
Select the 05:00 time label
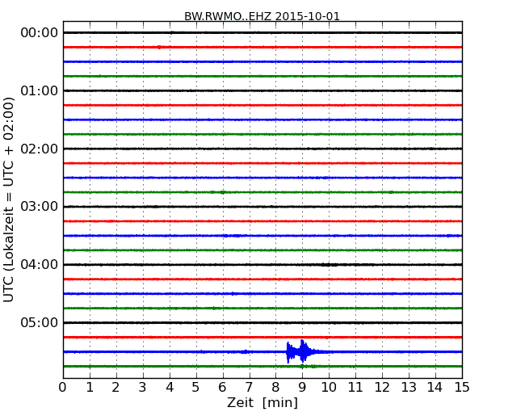pos(40,322)
